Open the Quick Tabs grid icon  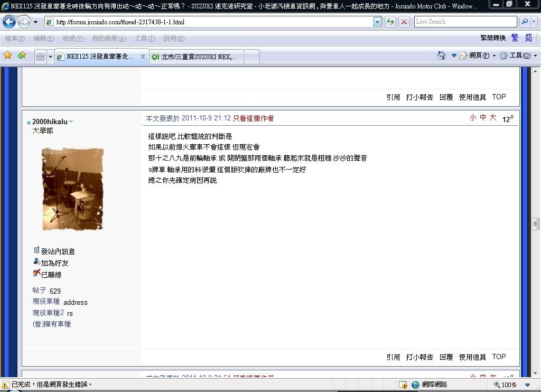pos(40,57)
